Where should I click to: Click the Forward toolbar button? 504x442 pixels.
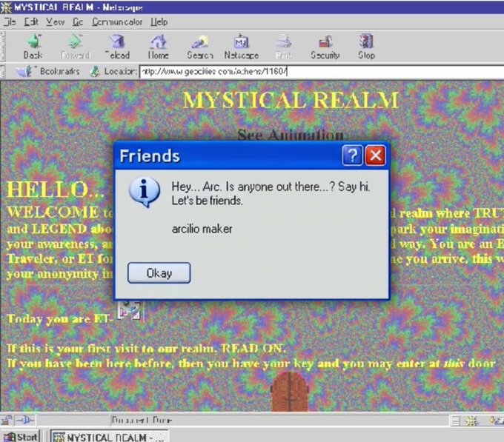(x=75, y=47)
